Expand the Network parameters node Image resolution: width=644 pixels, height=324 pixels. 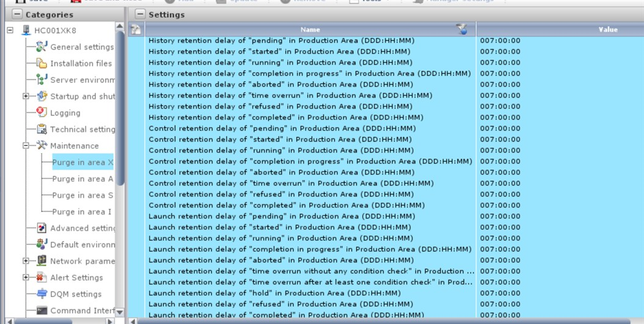(26, 261)
